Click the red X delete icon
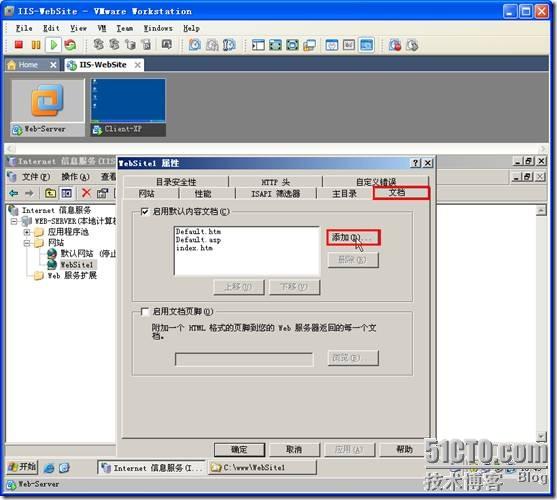This screenshot has height=500, width=557. point(86,193)
